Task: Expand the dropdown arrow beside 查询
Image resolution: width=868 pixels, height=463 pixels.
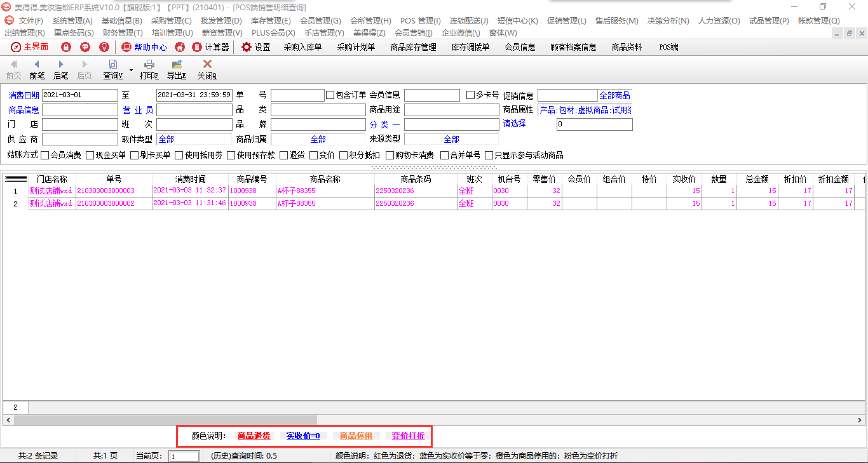Action: pyautogui.click(x=131, y=70)
